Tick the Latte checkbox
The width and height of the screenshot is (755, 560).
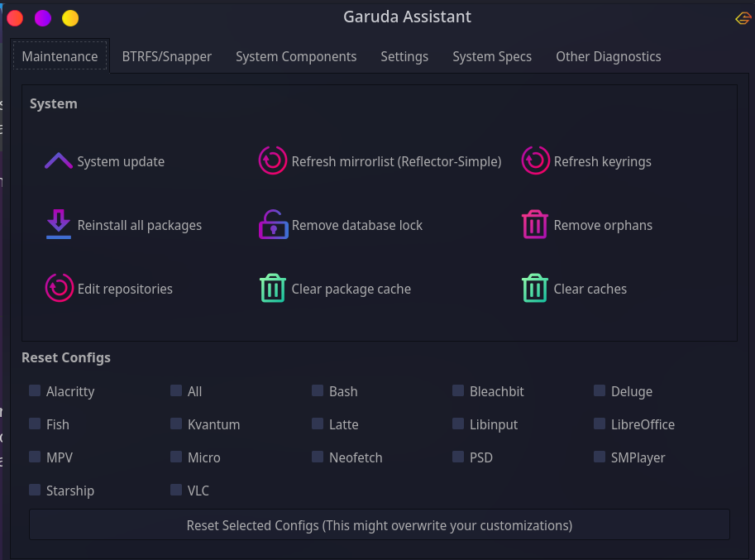[x=318, y=424]
